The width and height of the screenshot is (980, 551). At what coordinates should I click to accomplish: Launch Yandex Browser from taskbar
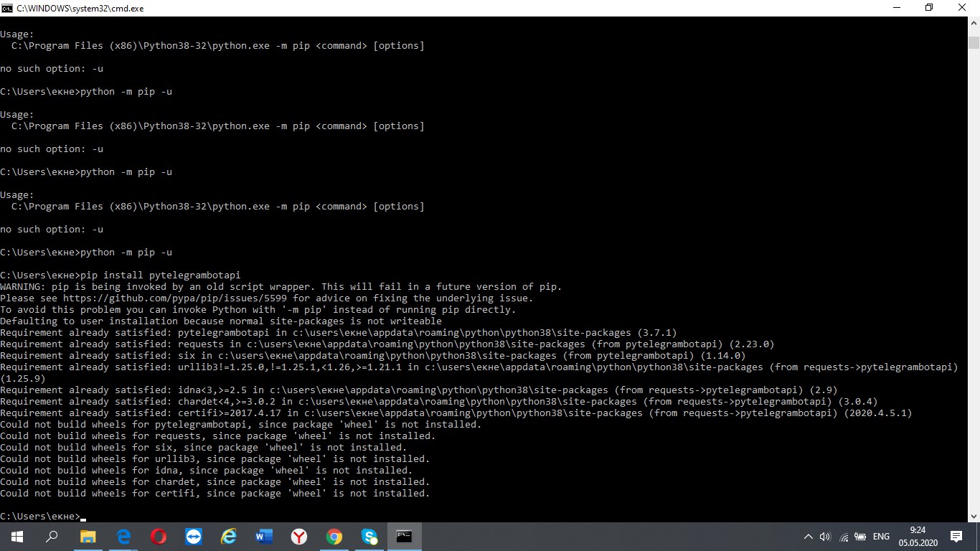298,536
